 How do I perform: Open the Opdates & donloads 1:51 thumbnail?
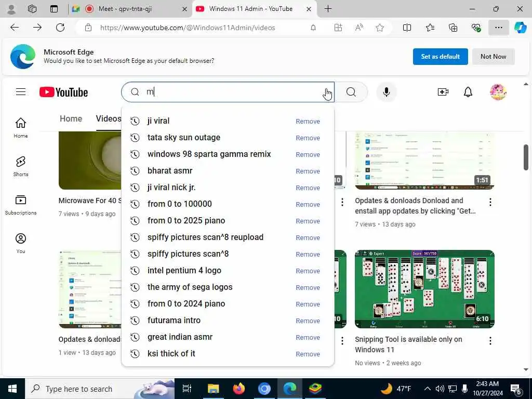pyautogui.click(x=424, y=161)
